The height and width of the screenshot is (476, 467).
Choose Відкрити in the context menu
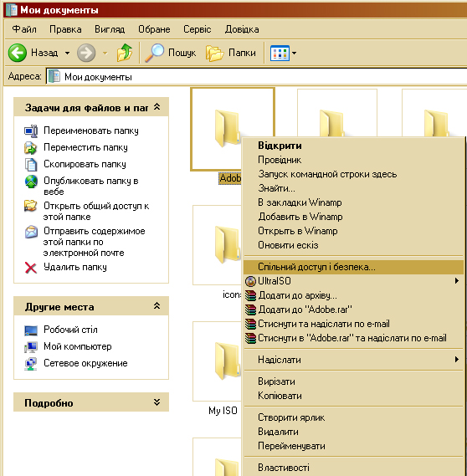(x=354, y=146)
